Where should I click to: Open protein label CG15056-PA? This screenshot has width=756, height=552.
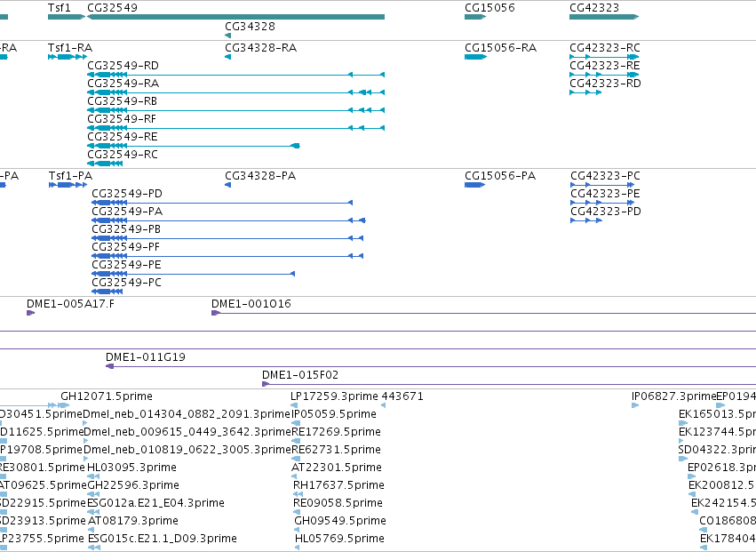500,176
